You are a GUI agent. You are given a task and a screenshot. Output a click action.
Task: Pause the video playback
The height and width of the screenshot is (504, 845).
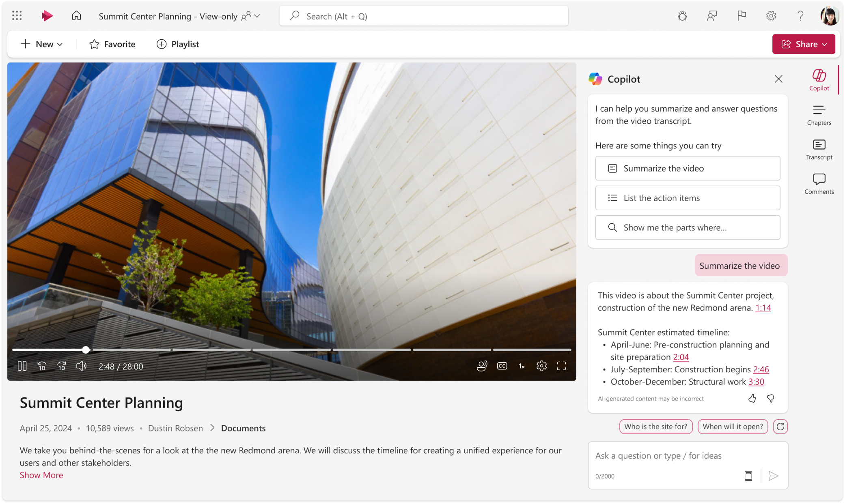pyautogui.click(x=22, y=366)
